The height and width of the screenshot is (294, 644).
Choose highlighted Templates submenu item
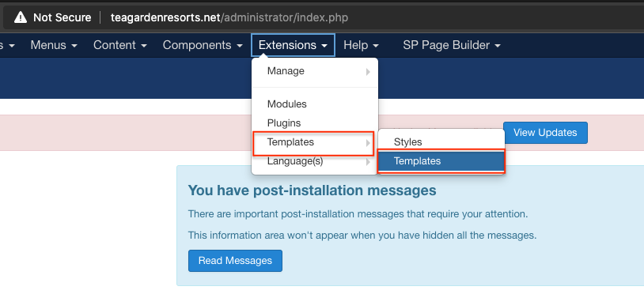[441, 161]
